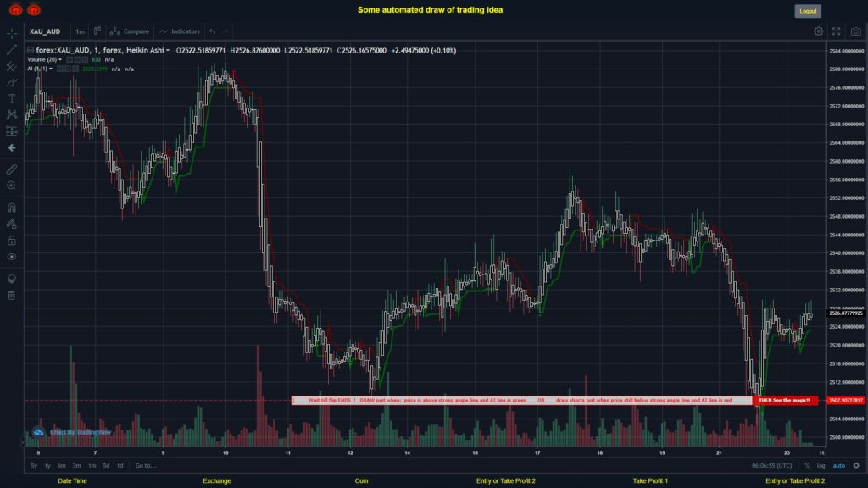The image size is (868, 488).
Task: Hide all drawing tools with eye icon
Action: tap(12, 257)
